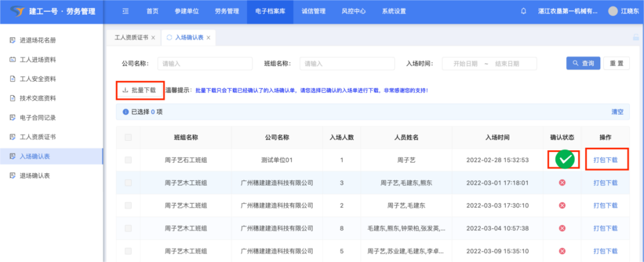644x262 pixels.
Task: Select 退场确认表 in the sidebar
Action: pos(34,176)
